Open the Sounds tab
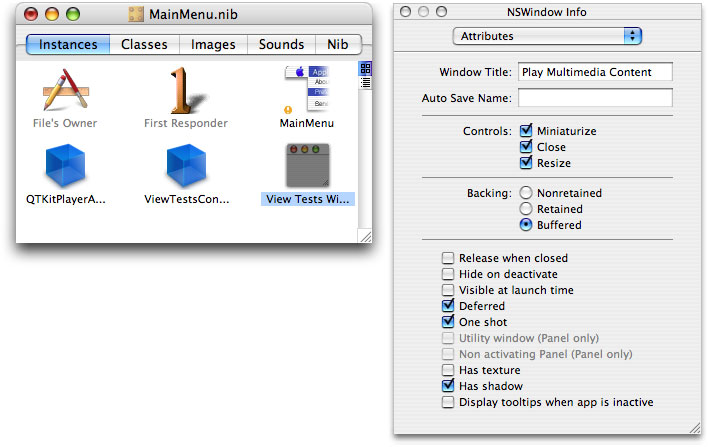Screen dimensions: 708x447 [281, 44]
